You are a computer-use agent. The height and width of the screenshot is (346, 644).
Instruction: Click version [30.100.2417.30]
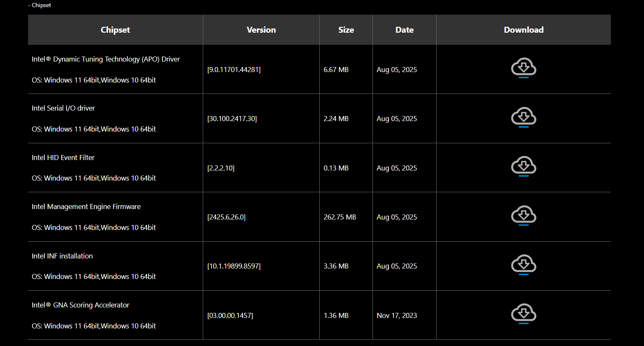pos(232,119)
